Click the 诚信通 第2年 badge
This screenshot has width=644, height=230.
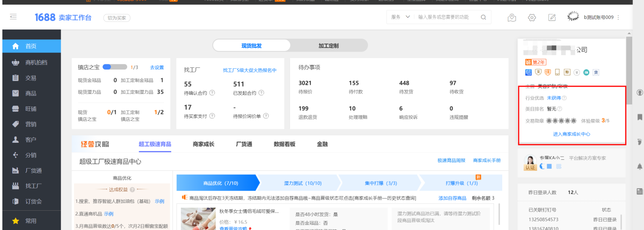click(x=536, y=62)
